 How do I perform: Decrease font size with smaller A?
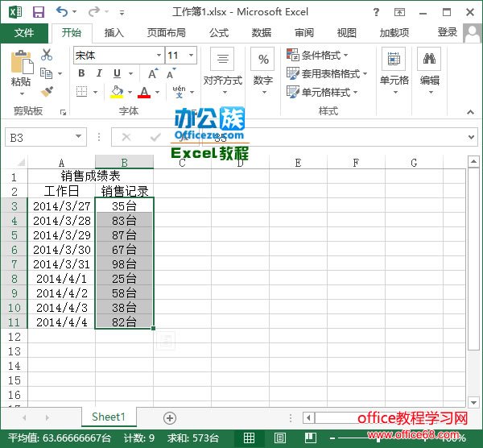tap(171, 73)
